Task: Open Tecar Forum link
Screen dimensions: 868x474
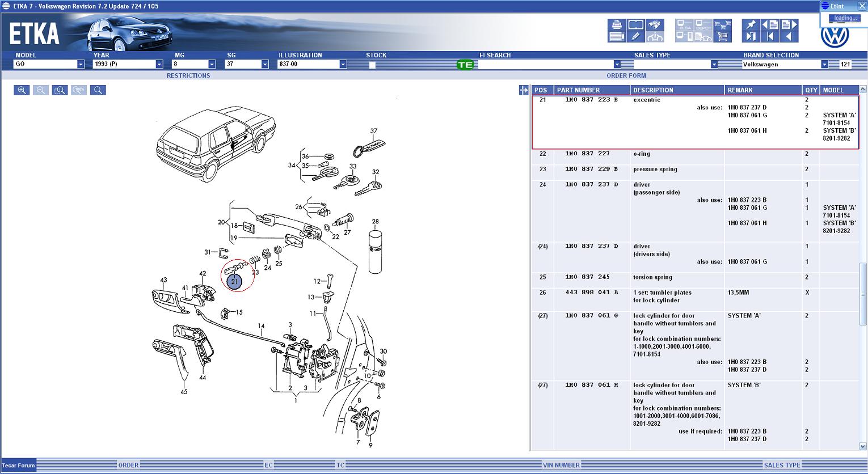Action: click(18, 465)
